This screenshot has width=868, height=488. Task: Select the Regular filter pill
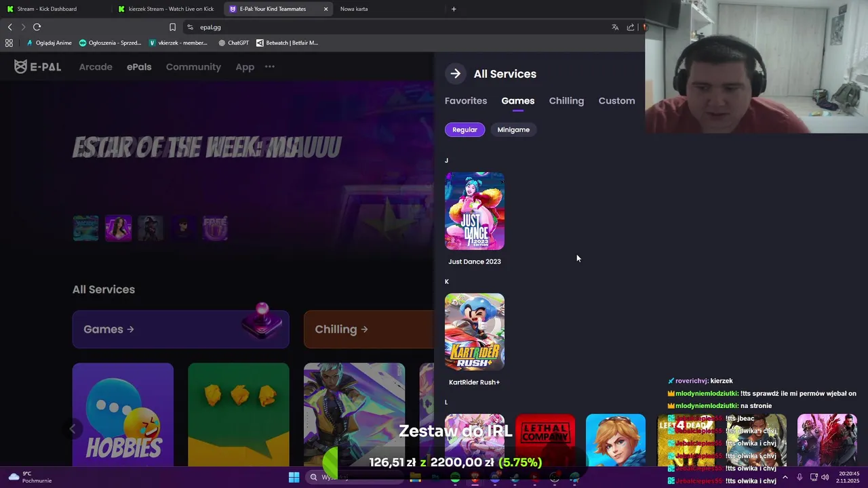(465, 129)
